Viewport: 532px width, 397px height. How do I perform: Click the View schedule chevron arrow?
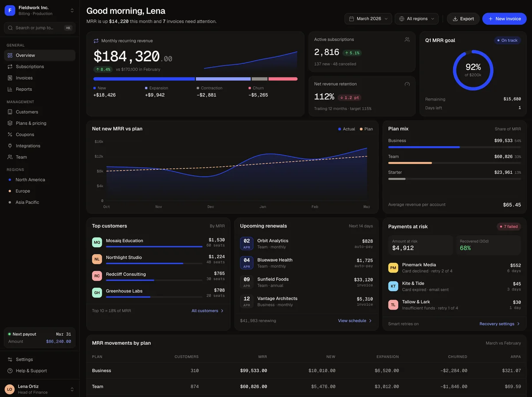(370, 321)
